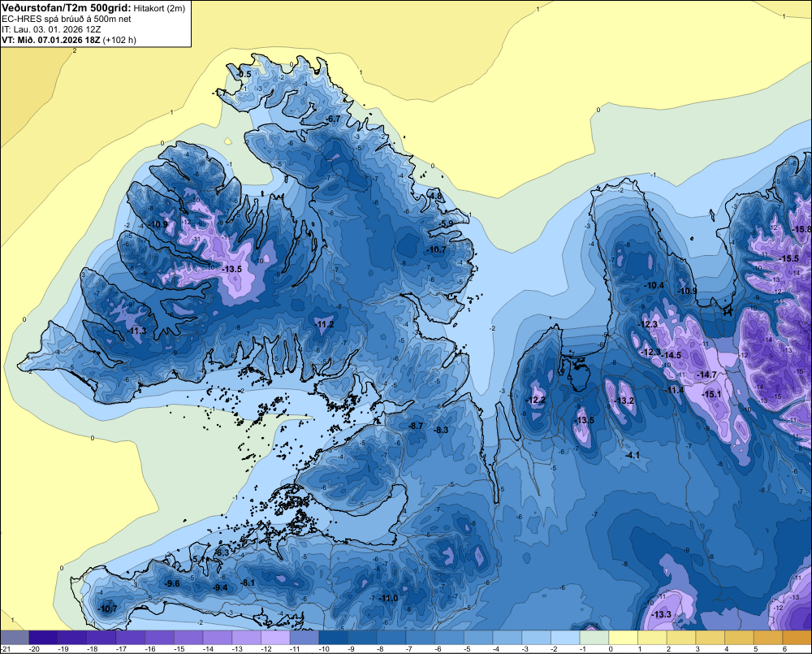812x654 pixels.
Task: Pick legend swatch between -10 and -9
Action: click(334, 638)
